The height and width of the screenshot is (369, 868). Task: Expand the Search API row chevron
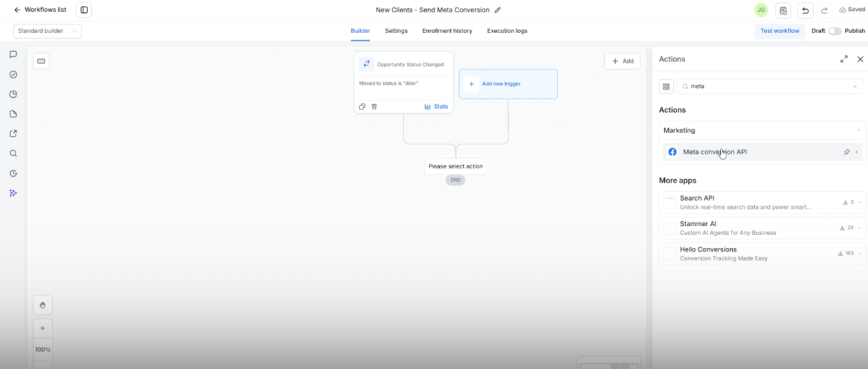click(860, 203)
